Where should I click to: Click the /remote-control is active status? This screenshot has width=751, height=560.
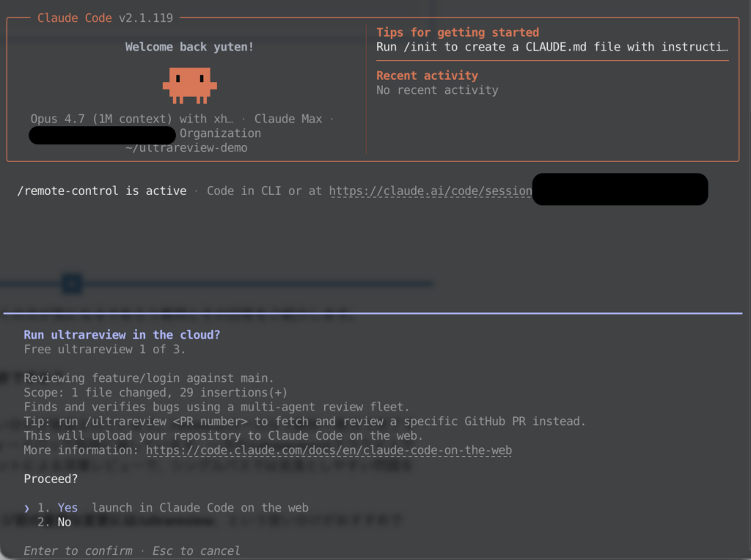(x=102, y=191)
